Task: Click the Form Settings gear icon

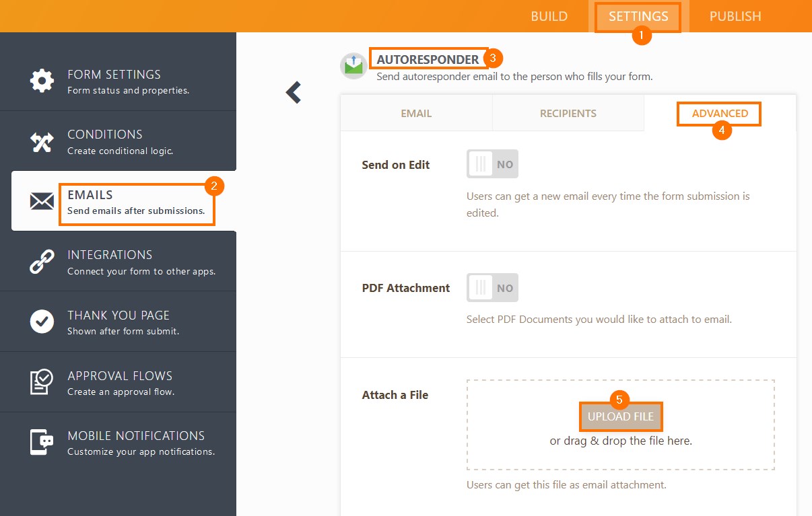Action: (42, 81)
